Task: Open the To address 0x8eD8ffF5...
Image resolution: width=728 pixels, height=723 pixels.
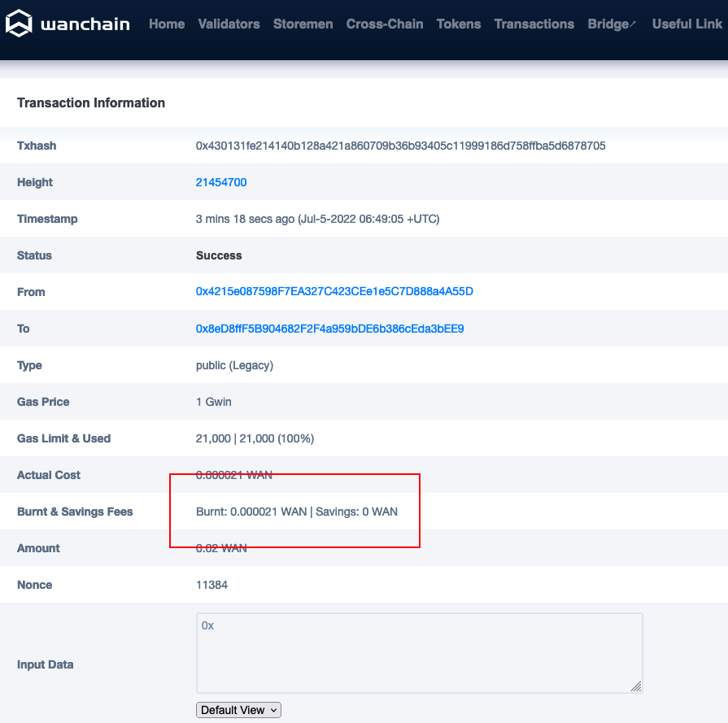Action: [x=329, y=329]
